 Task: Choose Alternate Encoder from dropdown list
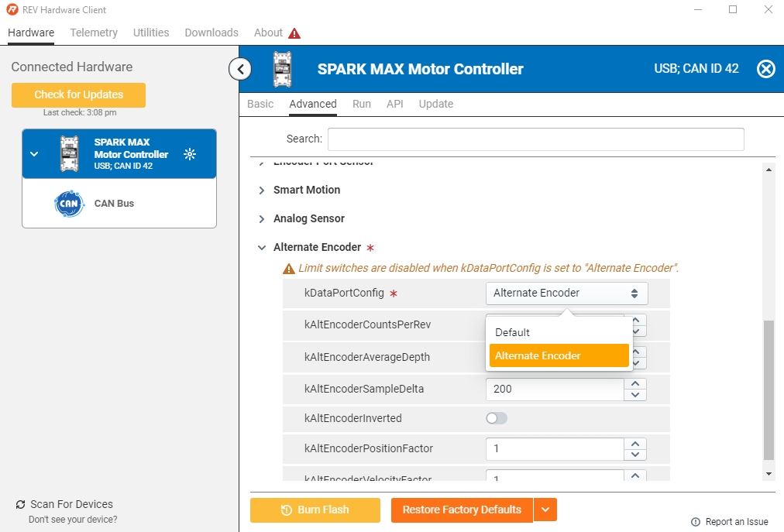559,355
